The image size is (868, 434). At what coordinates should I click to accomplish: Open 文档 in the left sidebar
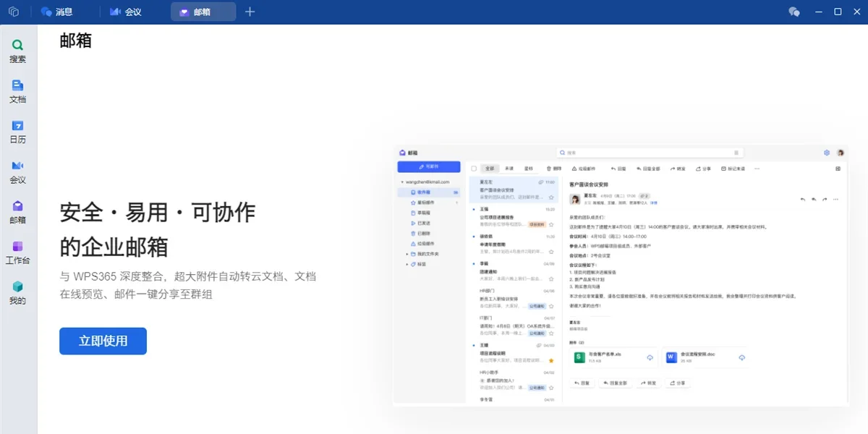[18, 92]
